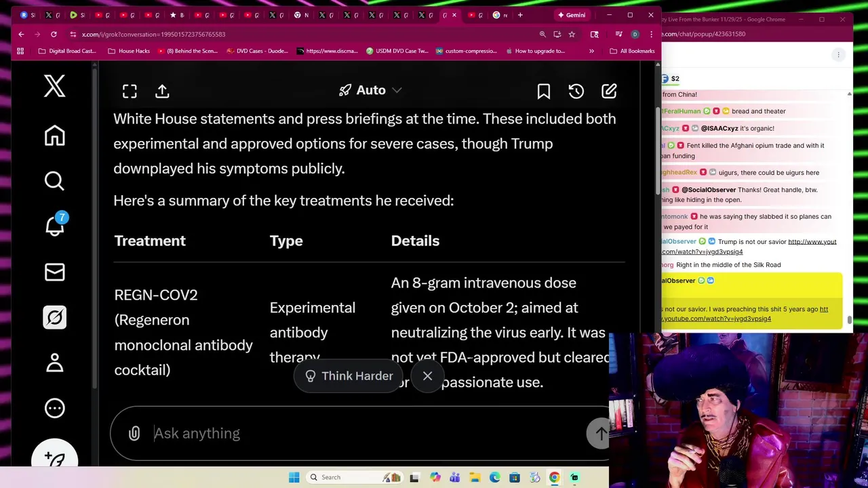
Task: Reload the page in Chrome
Action: pyautogui.click(x=54, y=34)
